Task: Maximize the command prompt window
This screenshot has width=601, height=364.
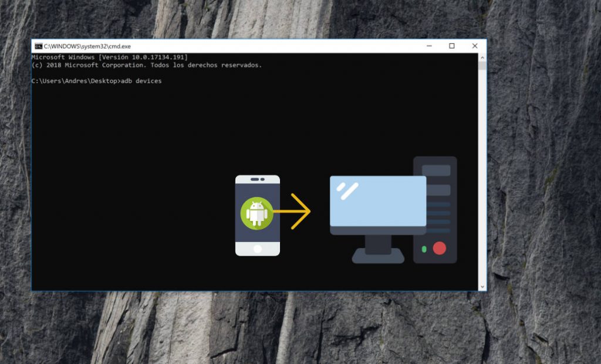Action: pyautogui.click(x=451, y=46)
